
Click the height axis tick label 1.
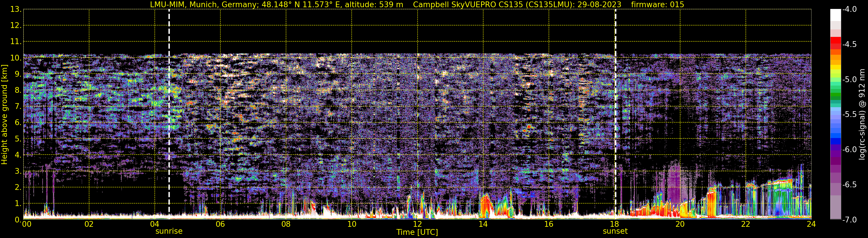click(18, 203)
